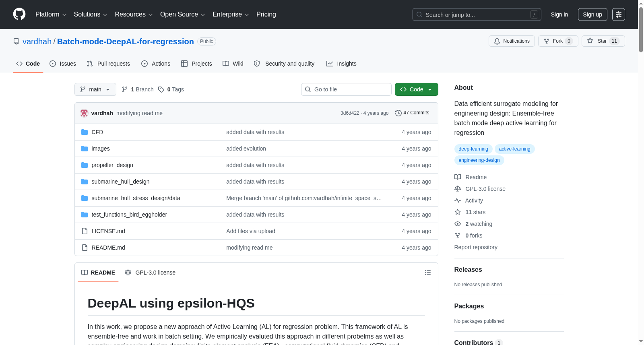This screenshot has width=644, height=345.
Task: Click the Sign up button
Action: coord(592,14)
